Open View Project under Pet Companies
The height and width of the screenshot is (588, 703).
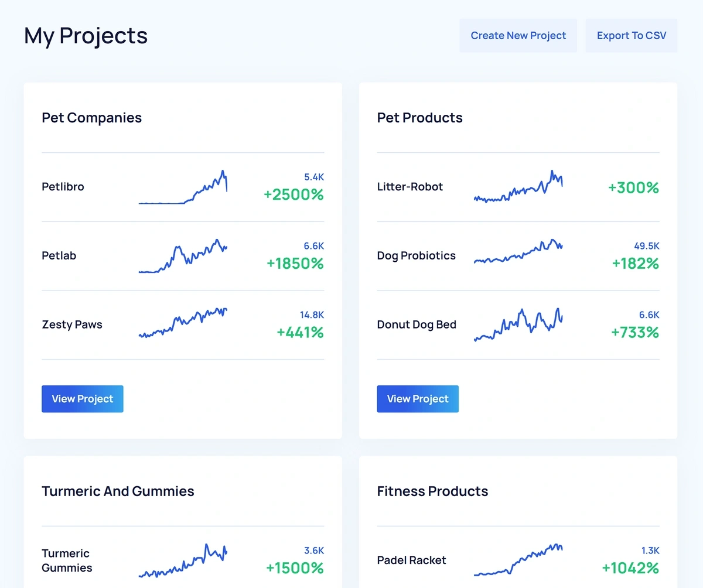coord(83,399)
